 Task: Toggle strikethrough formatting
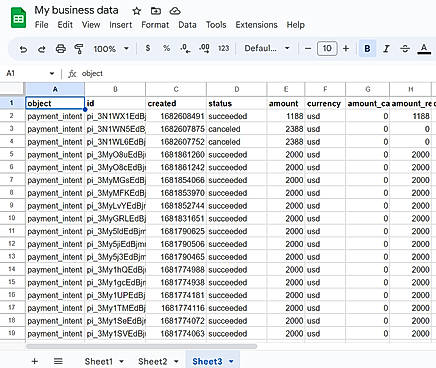pyautogui.click(x=405, y=49)
